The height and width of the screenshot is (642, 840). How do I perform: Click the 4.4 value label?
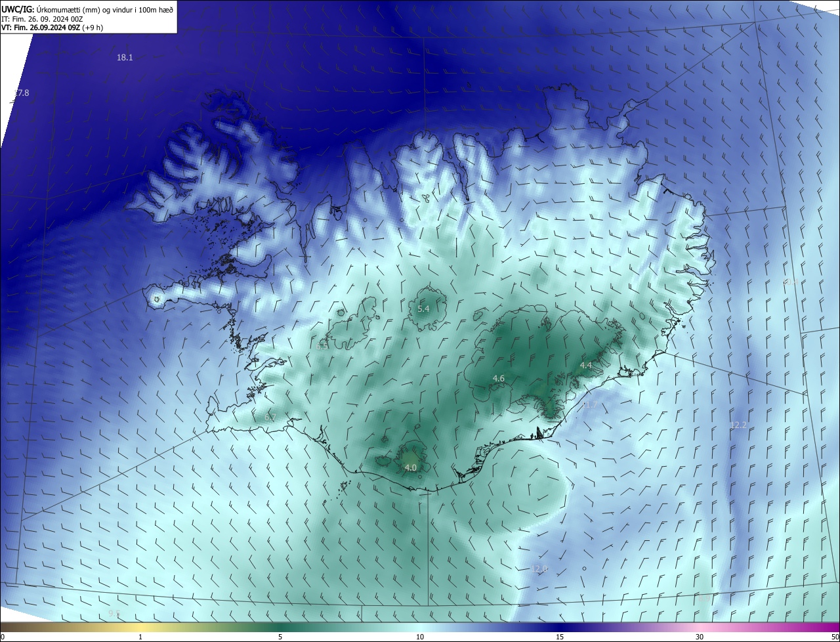(586, 366)
